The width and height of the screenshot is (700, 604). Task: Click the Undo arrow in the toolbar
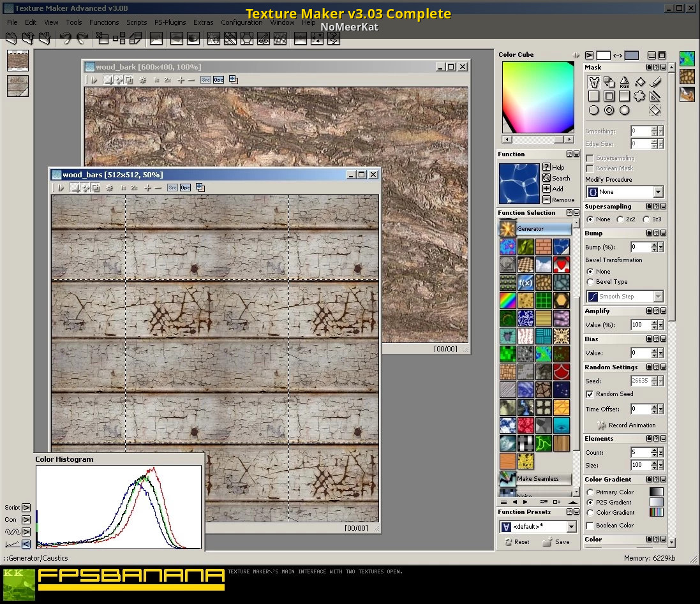click(66, 39)
